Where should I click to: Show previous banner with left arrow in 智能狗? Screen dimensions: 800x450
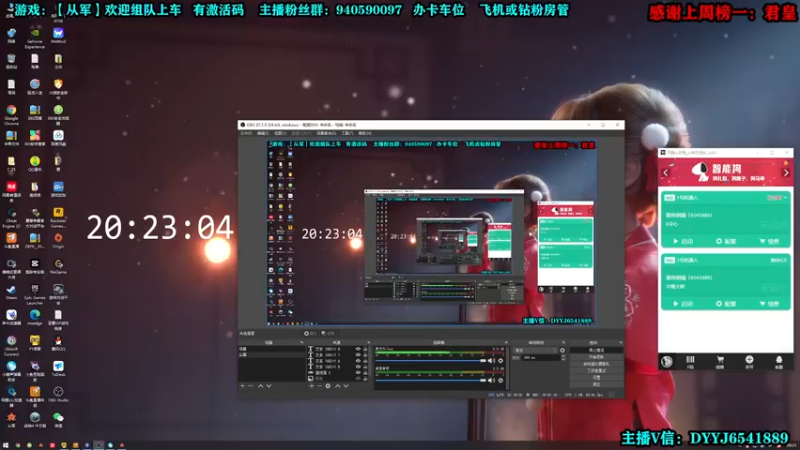(x=665, y=173)
